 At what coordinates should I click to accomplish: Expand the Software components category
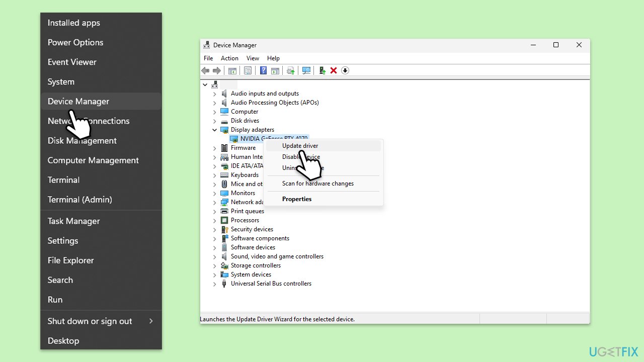215,238
